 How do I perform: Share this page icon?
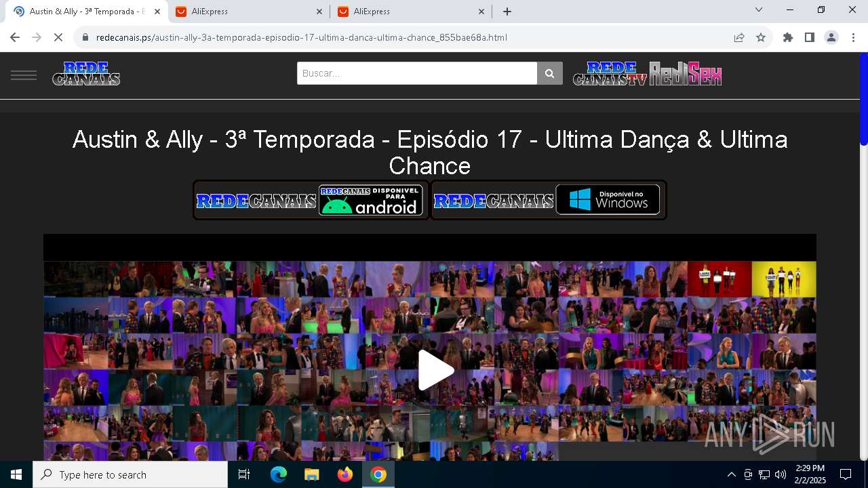(739, 37)
